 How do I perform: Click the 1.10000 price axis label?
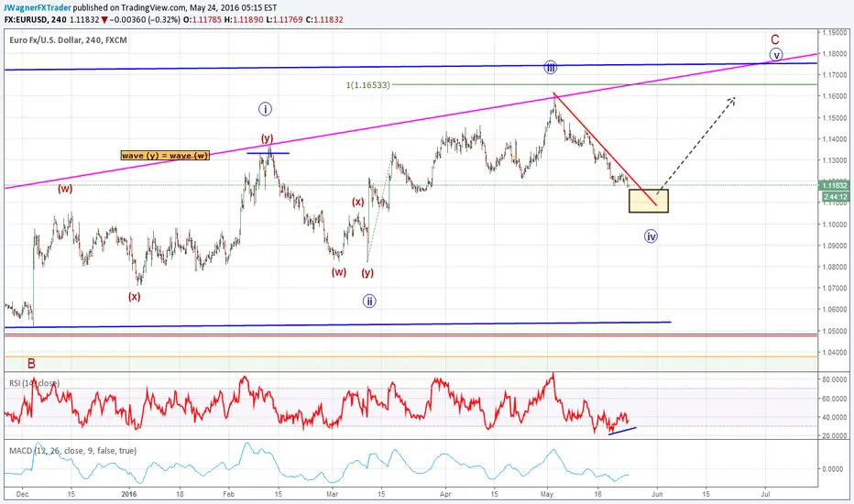pos(835,224)
